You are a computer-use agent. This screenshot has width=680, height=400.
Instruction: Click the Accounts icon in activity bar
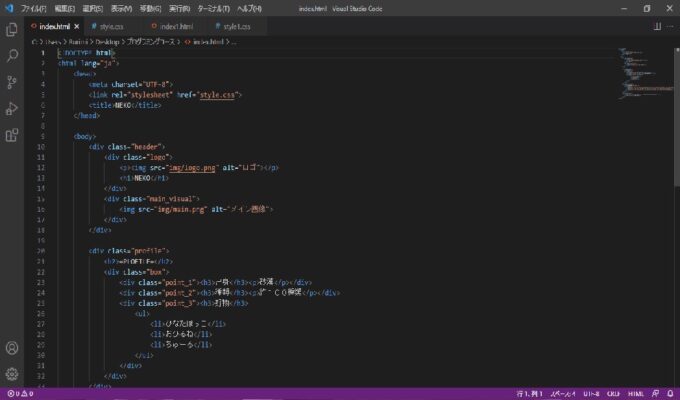coord(12,348)
